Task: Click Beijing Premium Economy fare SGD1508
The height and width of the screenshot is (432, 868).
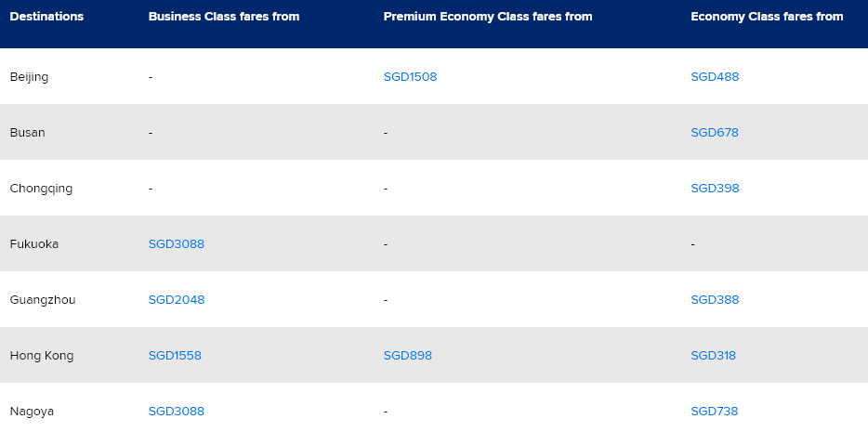Action: pos(410,77)
